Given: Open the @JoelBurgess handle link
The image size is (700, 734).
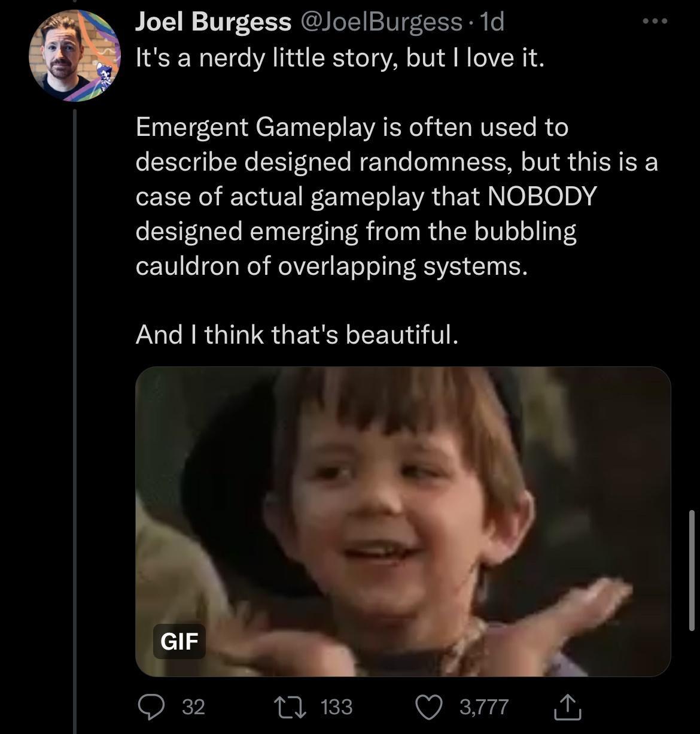Looking at the screenshot, I should (x=380, y=23).
